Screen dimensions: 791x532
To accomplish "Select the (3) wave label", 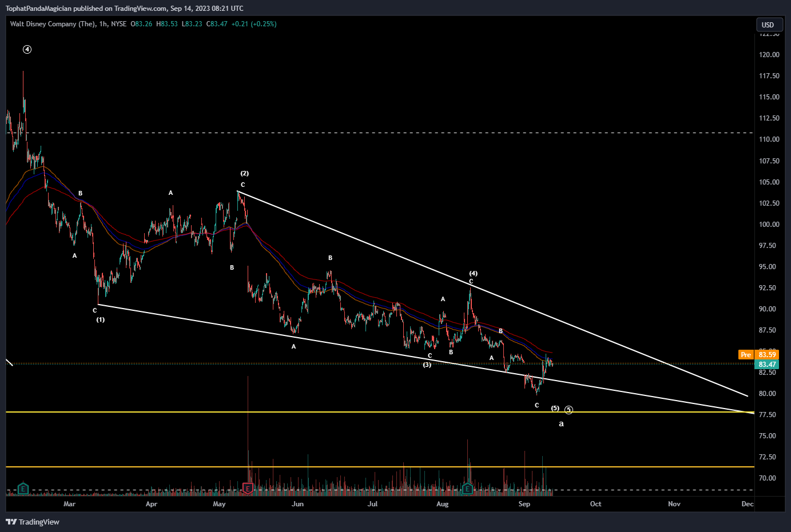I will [x=427, y=365].
